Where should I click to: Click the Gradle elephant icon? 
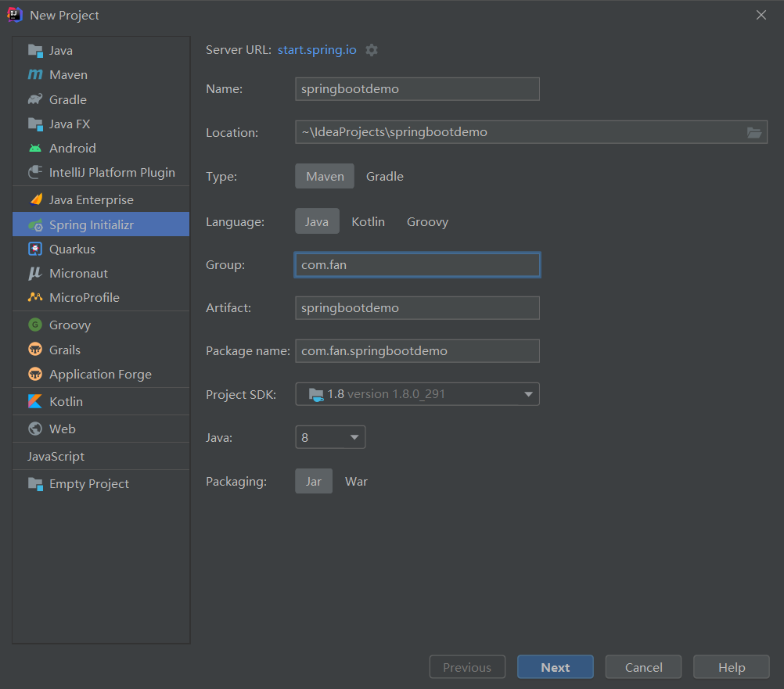tap(35, 99)
